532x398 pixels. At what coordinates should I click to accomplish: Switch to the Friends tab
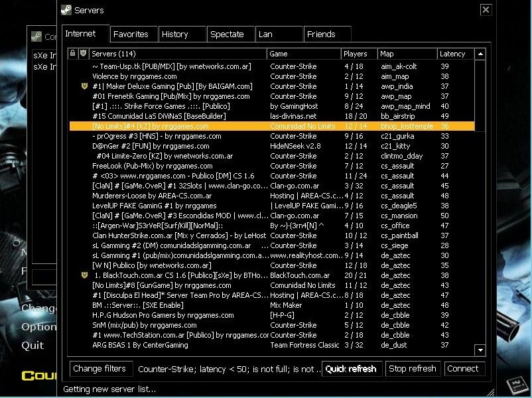pyautogui.click(x=328, y=34)
